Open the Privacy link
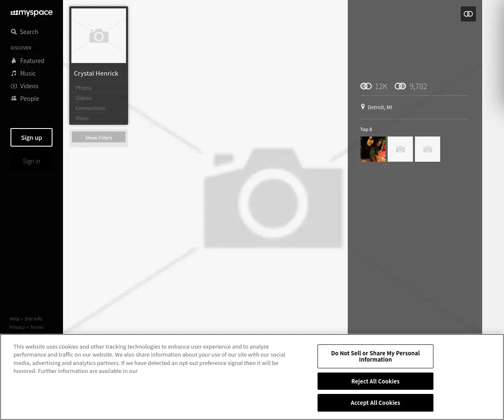 (17, 327)
